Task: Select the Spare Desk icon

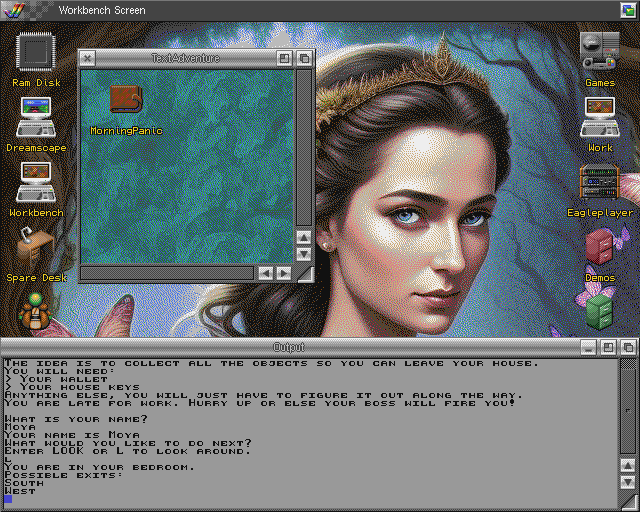Action: tap(35, 248)
